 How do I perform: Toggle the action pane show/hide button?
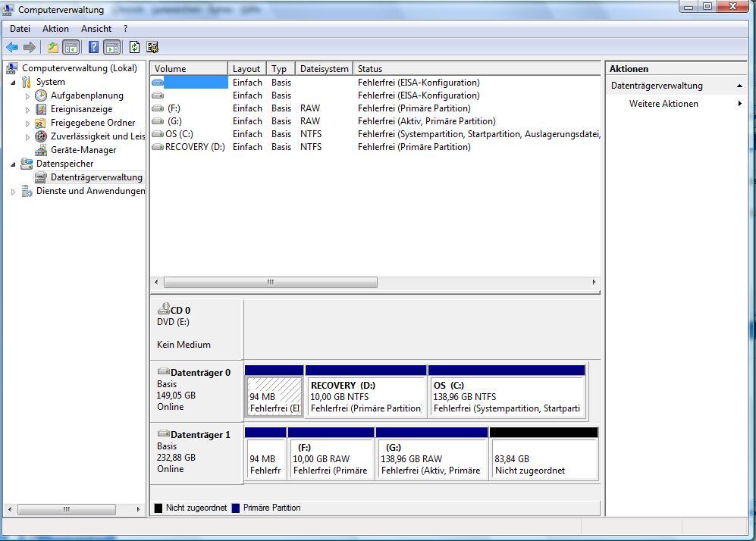click(x=111, y=47)
